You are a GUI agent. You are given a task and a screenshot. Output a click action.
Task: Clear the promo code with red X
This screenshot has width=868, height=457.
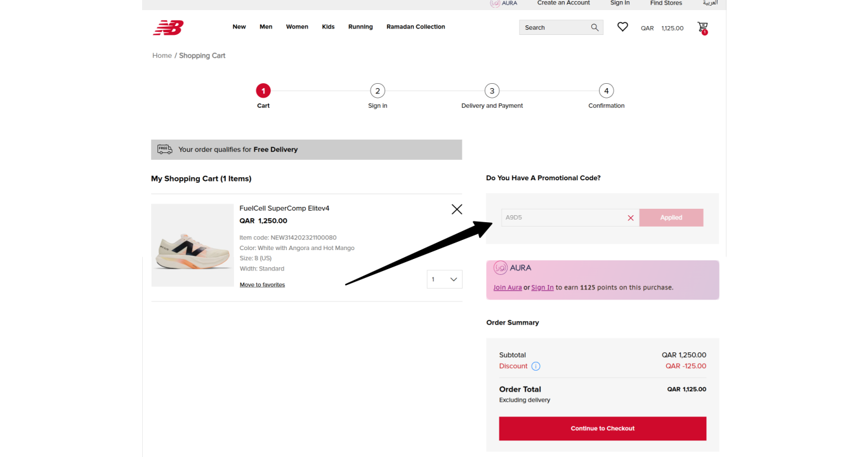click(x=631, y=218)
